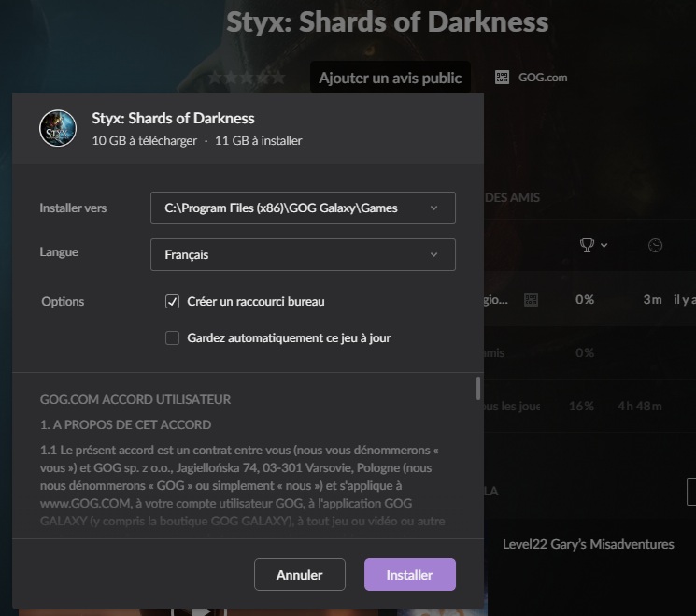The width and height of the screenshot is (696, 616).
Task: Click the Options label in install dialog
Action: point(63,302)
